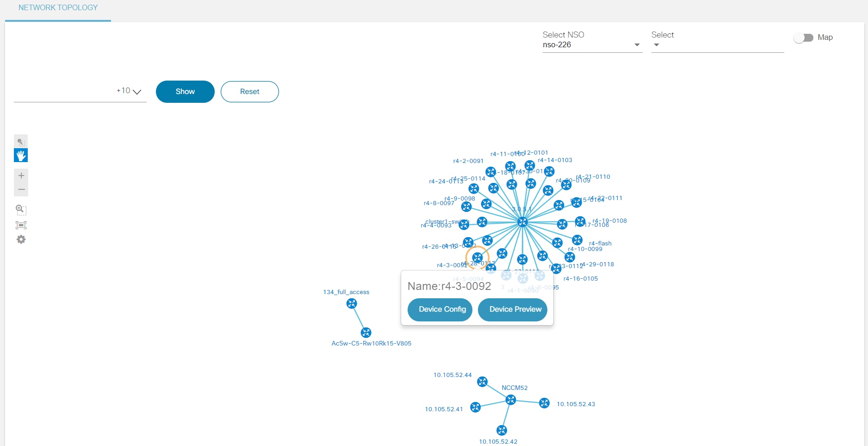This screenshot has height=446, width=868.
Task: Click the r4-19-0108 router node
Action: (580, 221)
